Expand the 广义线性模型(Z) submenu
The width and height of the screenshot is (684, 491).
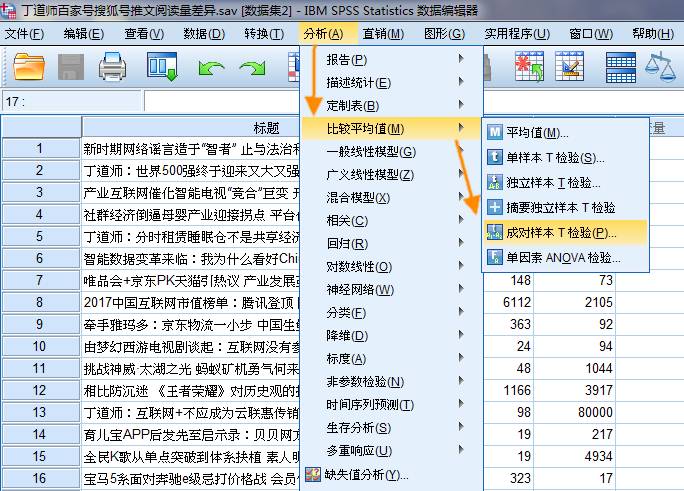click(x=391, y=175)
